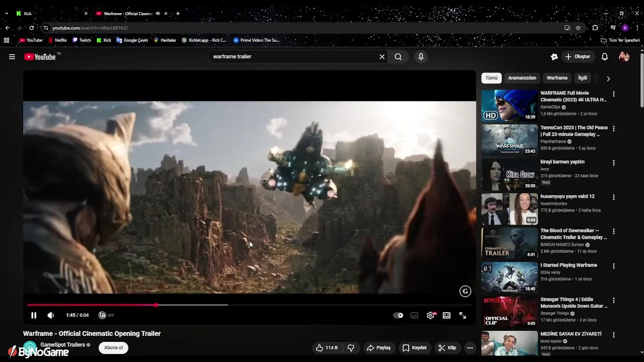
Task: Open WARFRAME Full Movie Cinematic thumbnail
Action: click(509, 106)
